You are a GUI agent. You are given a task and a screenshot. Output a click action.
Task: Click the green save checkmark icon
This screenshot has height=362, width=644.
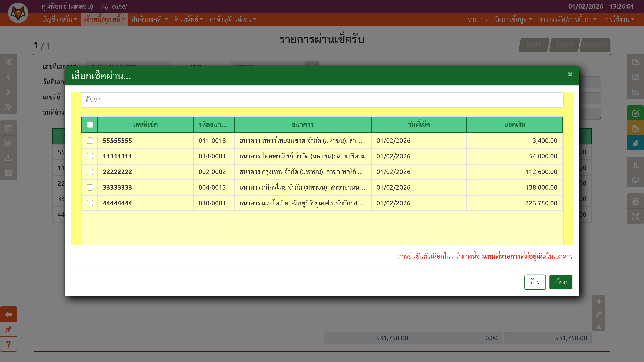[635, 113]
